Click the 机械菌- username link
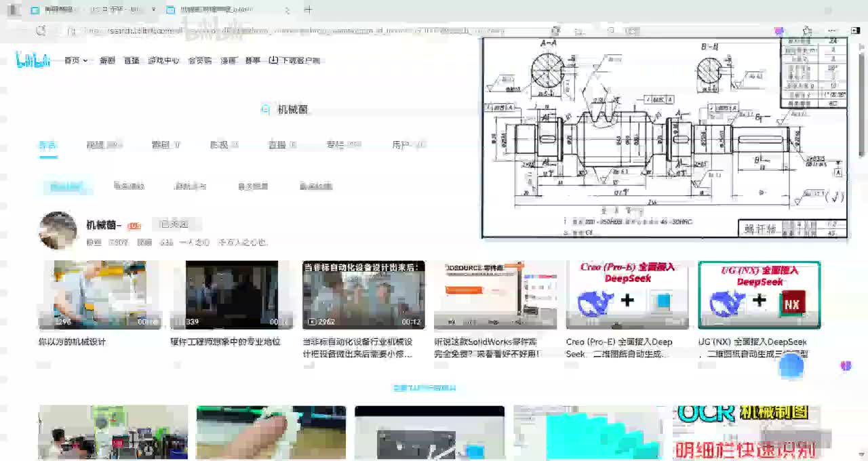The width and height of the screenshot is (868, 461). [104, 224]
